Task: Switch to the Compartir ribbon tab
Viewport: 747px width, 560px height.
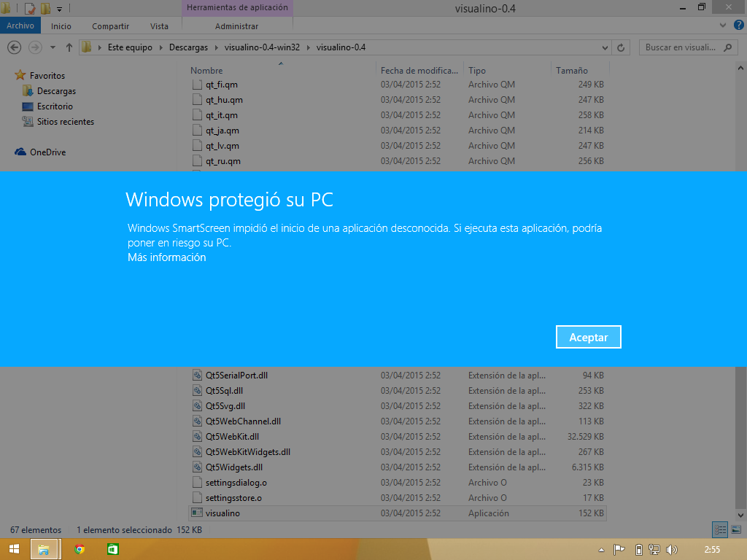Action: click(111, 26)
